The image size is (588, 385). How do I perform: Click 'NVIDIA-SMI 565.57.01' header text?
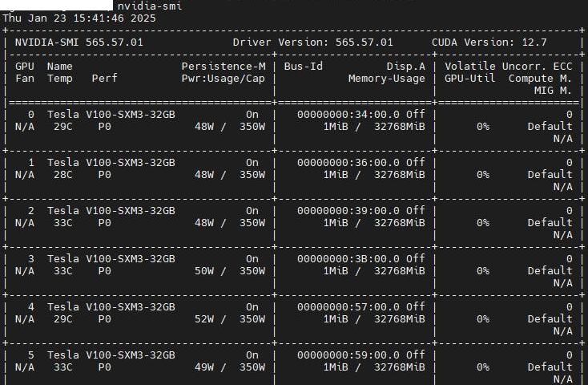pos(79,42)
